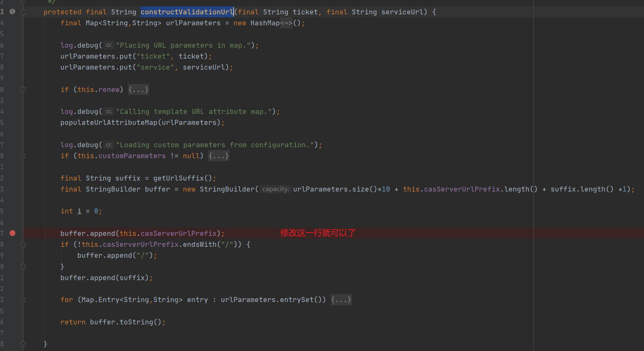Toggle the fold box beside the renew if statement
Viewport: 644px width, 351px height.
coord(23,89)
